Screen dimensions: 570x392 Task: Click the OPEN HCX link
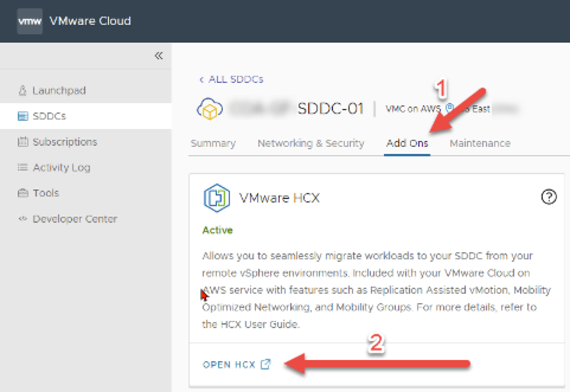pyautogui.click(x=229, y=364)
